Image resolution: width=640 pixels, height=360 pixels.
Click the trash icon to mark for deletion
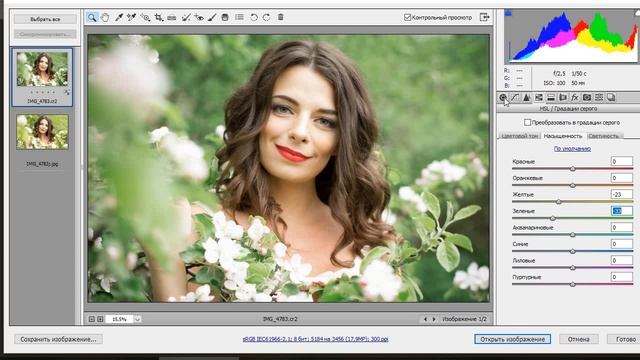point(281,18)
